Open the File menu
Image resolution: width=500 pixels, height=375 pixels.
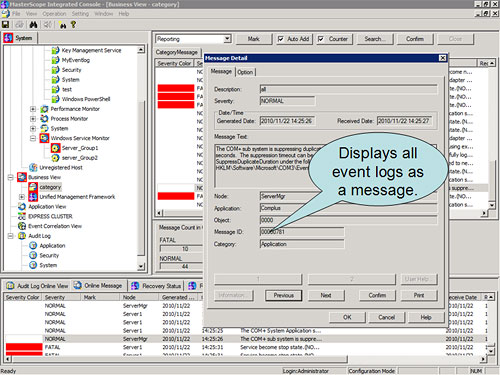coord(16,14)
